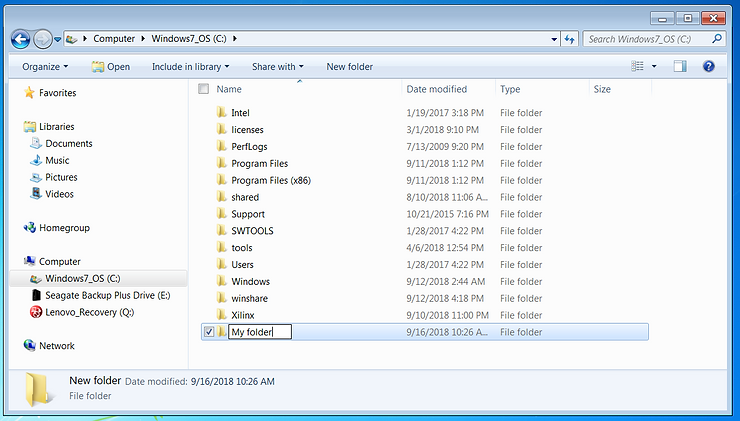Open the Videos library
Viewport: 740px width, 421px height.
click(59, 194)
